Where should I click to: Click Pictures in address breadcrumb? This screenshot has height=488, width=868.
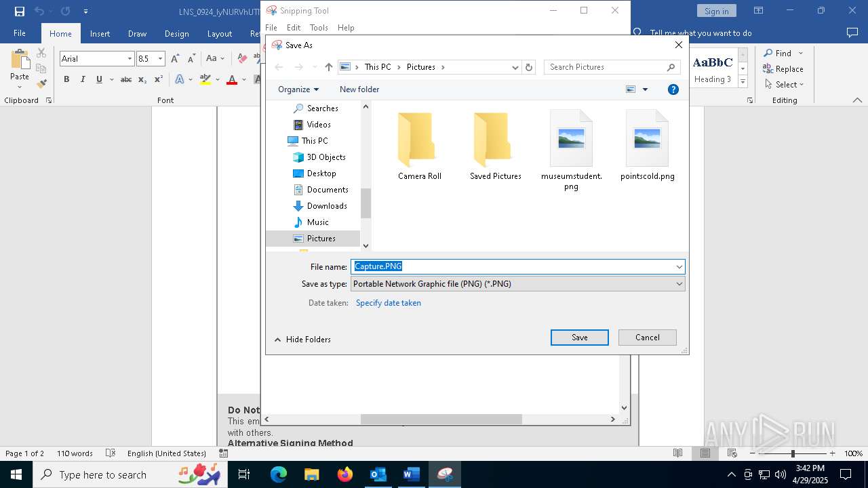421,67
